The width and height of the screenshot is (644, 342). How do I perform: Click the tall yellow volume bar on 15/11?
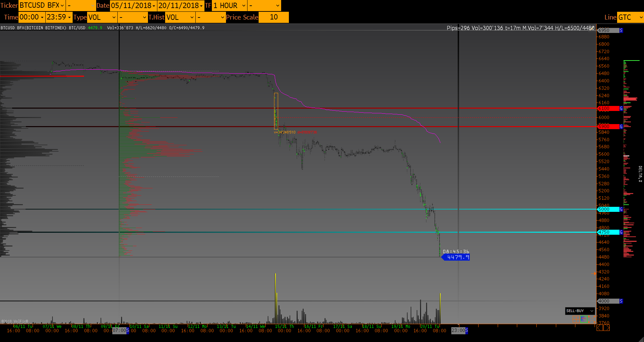point(275,299)
